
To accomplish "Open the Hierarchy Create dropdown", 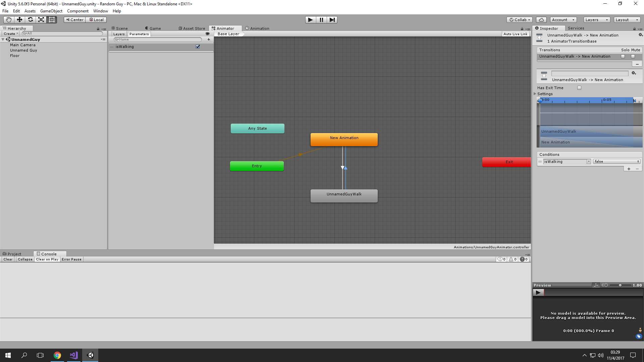I will tap(11, 34).
